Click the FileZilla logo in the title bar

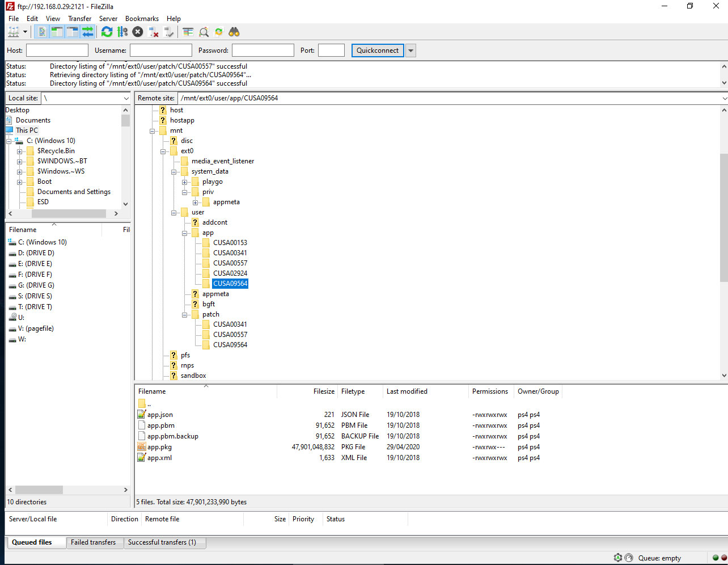(x=9, y=6)
